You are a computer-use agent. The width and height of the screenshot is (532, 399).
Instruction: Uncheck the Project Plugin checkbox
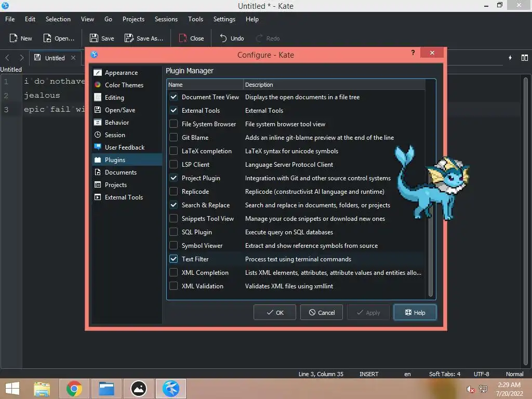tap(174, 178)
